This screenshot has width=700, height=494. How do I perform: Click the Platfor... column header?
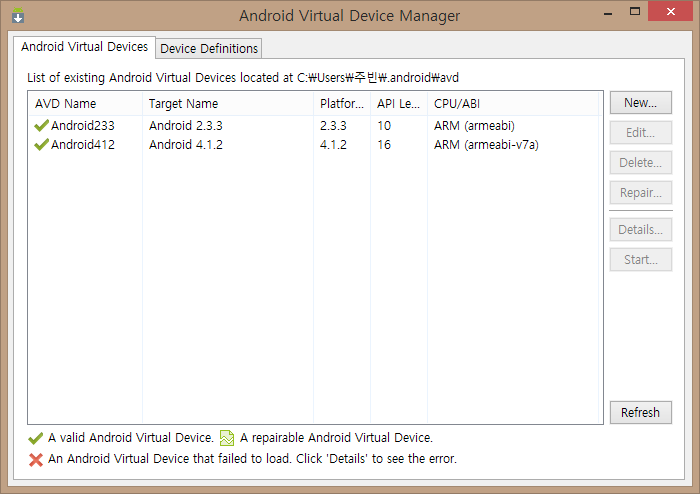click(x=342, y=104)
